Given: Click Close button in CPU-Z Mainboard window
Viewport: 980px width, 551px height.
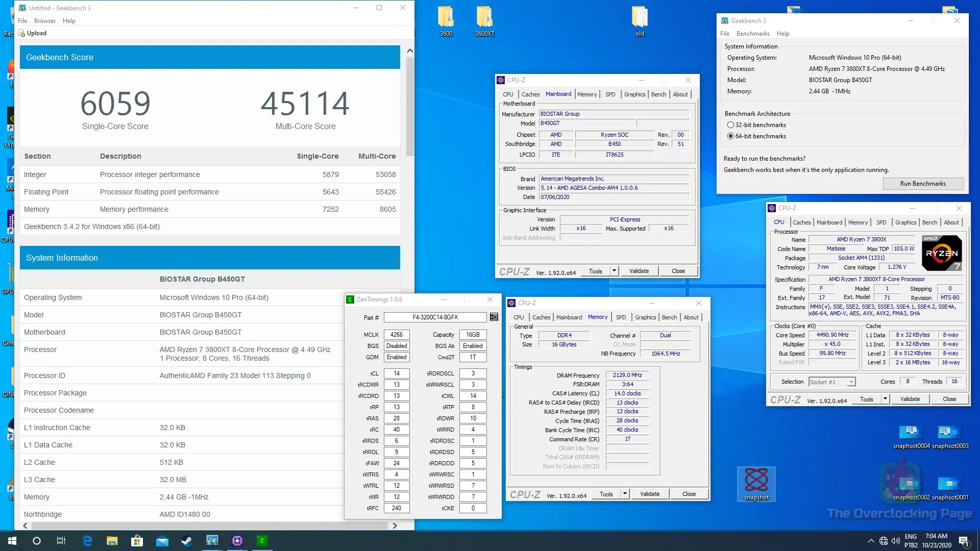Looking at the screenshot, I should click(678, 271).
